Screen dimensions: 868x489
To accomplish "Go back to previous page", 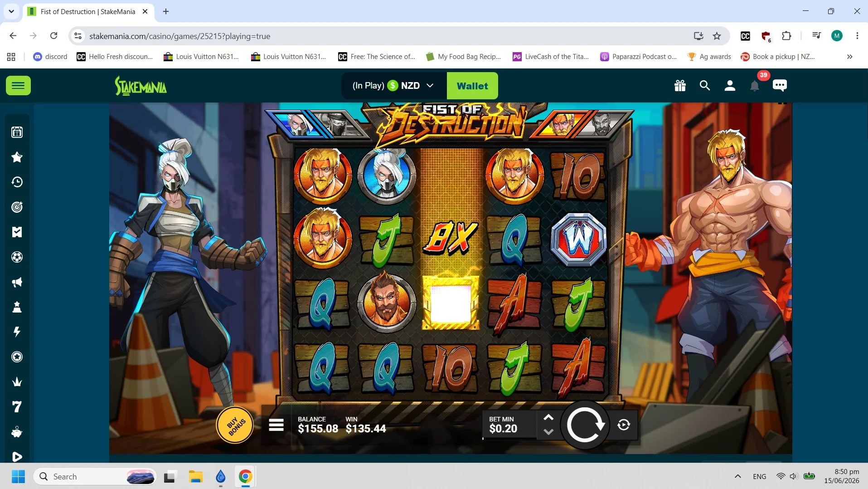I will pyautogui.click(x=13, y=36).
